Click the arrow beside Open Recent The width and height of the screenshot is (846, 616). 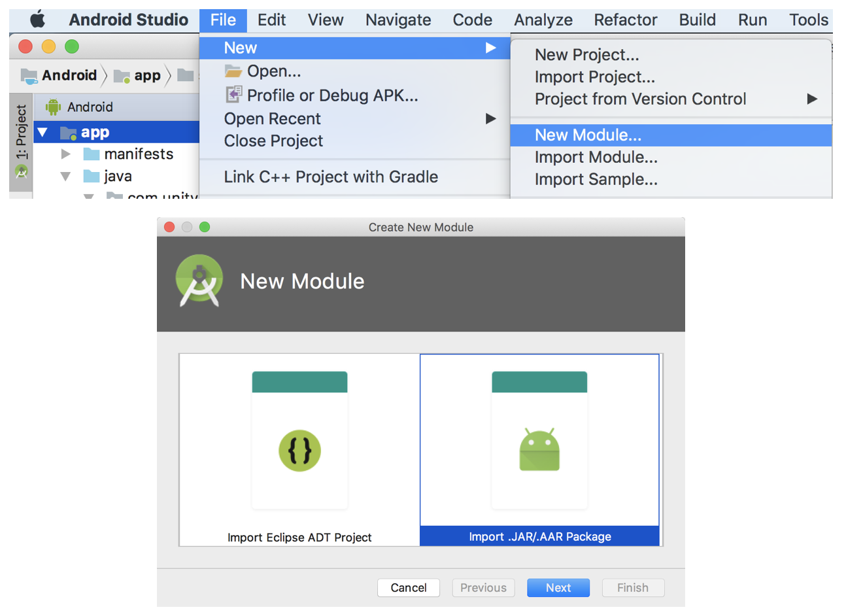click(491, 118)
